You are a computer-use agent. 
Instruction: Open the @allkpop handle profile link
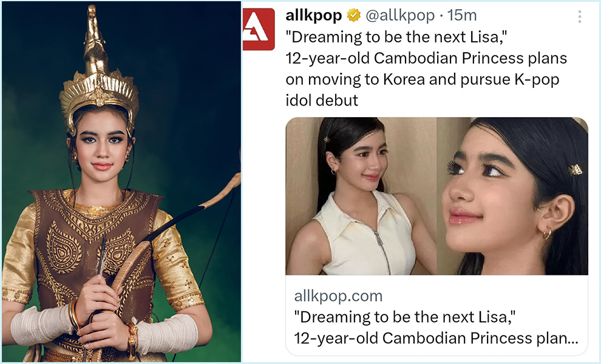click(400, 15)
